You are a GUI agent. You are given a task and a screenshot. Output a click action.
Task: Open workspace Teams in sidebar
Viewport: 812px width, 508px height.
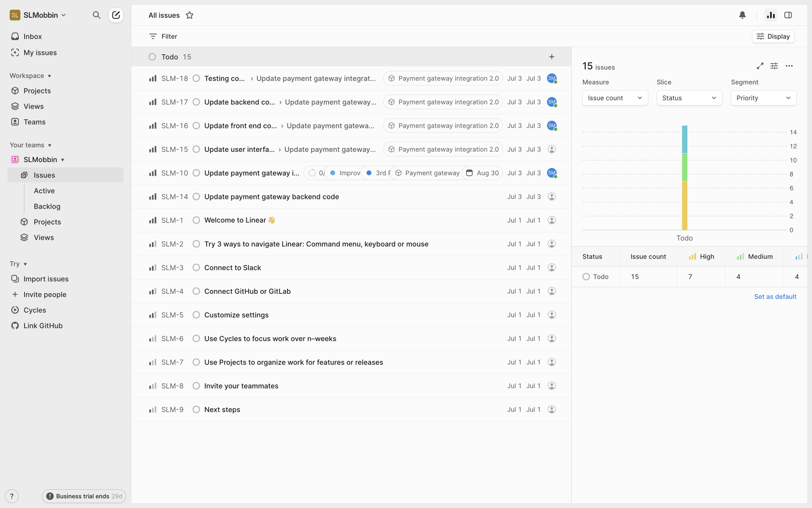66,122
